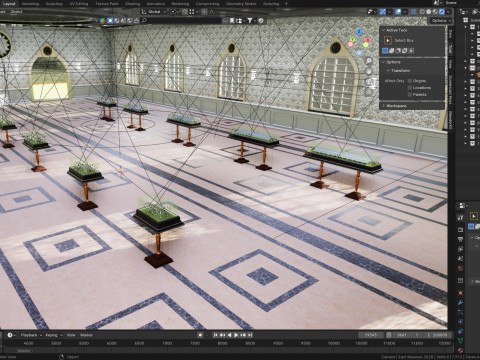Open the Global transform orientation dropdown
Viewport: 480px width, 360px height.
[x=154, y=12]
